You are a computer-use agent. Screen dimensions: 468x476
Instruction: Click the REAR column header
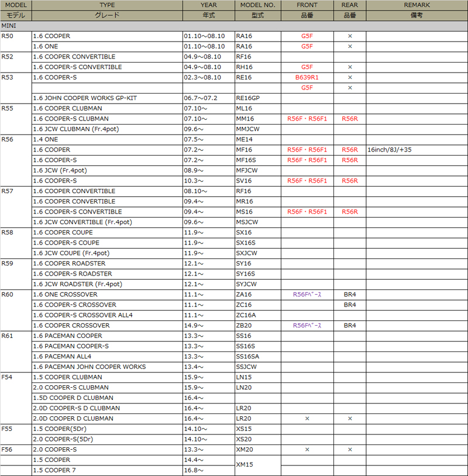coord(350,5)
